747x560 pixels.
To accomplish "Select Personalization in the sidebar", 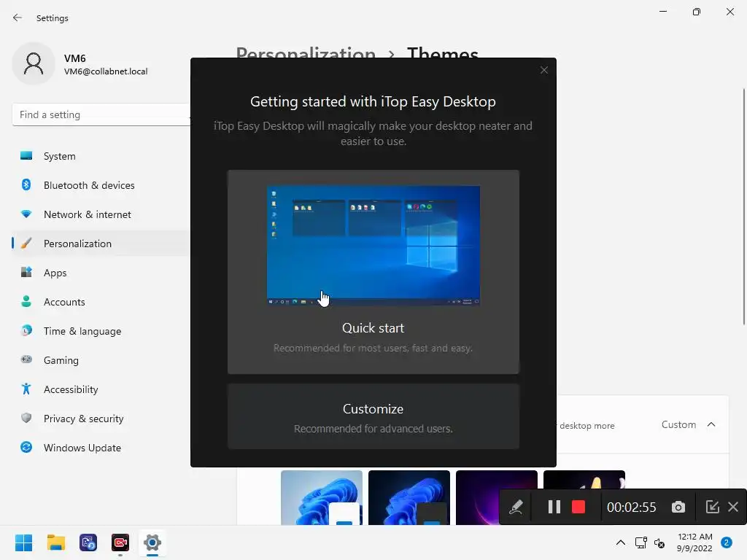I will (101, 244).
